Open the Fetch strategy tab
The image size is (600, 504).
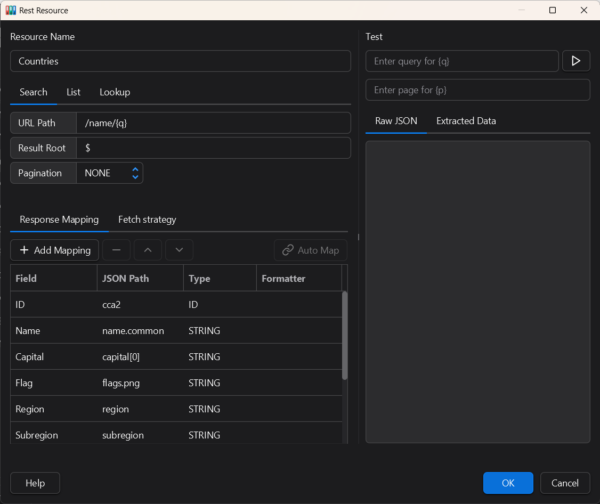tap(147, 219)
